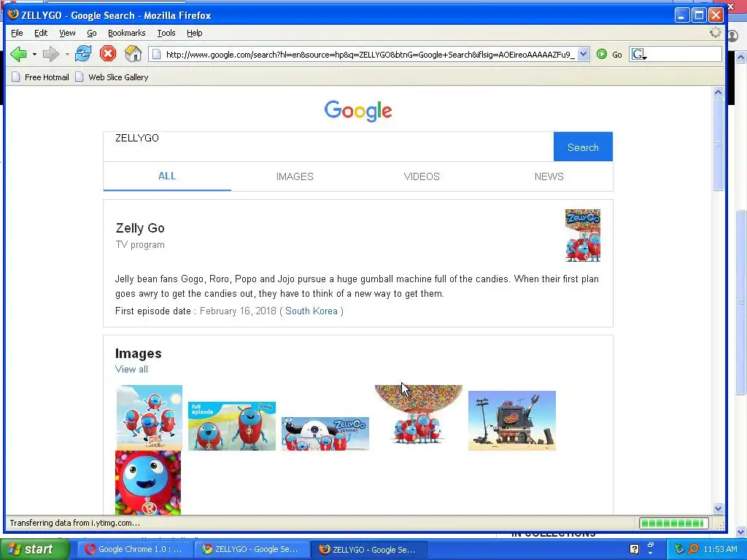Click the Google logo on the page
The height and width of the screenshot is (560, 747).
[358, 111]
